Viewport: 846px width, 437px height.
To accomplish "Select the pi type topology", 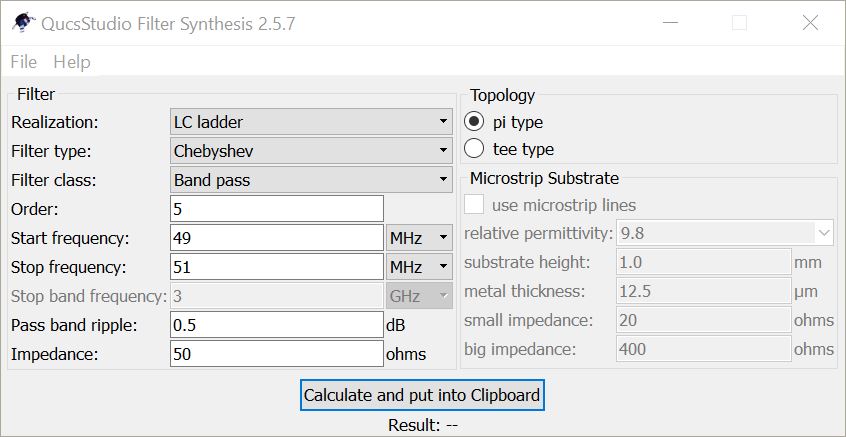I will pos(475,122).
